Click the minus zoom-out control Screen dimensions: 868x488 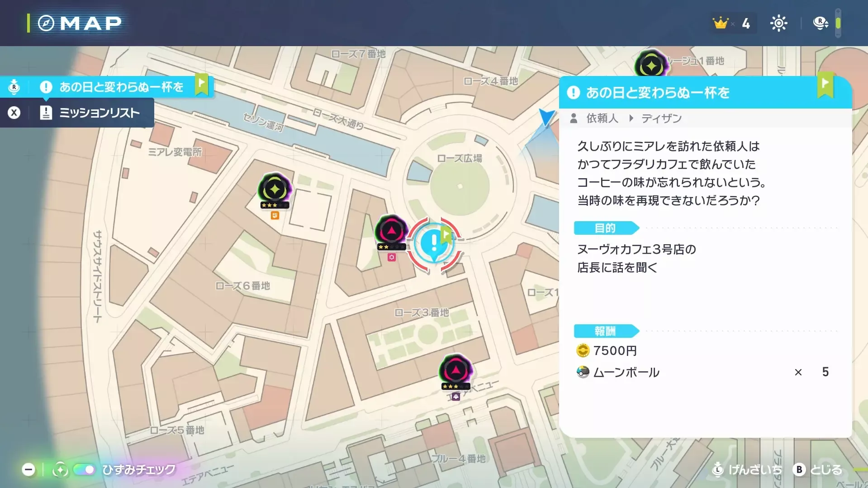click(28, 470)
